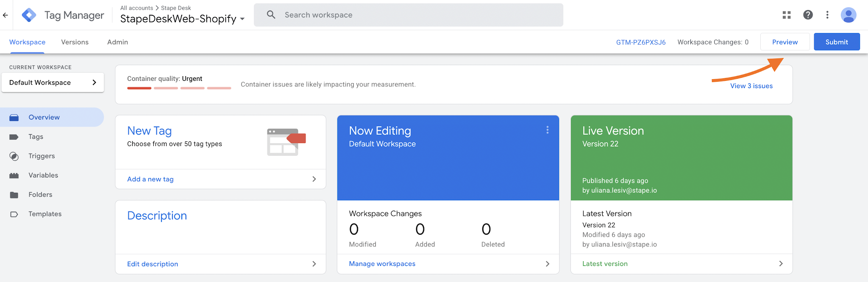Click 'Published 6 days ago' text

pos(615,181)
